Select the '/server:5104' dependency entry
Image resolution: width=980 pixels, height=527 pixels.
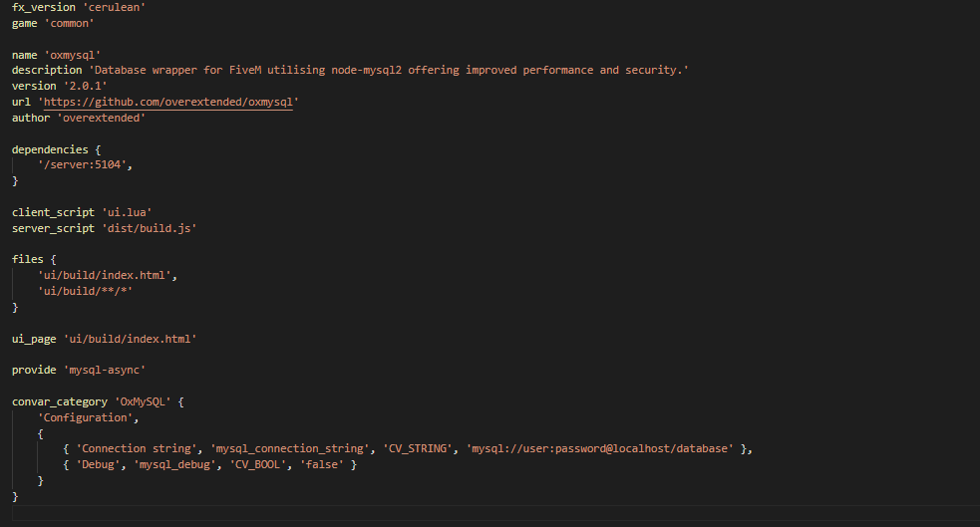[x=82, y=164]
